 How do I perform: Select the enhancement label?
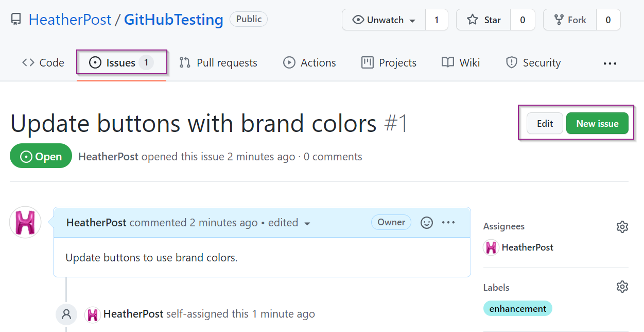(518, 309)
